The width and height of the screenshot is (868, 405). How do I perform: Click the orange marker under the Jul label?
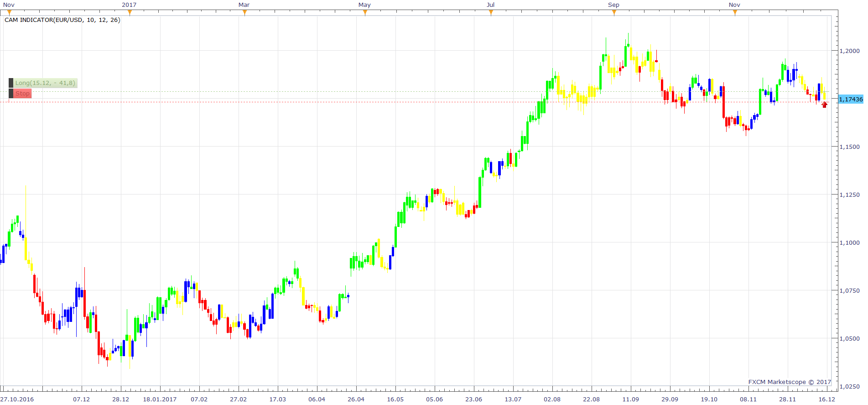point(491,12)
